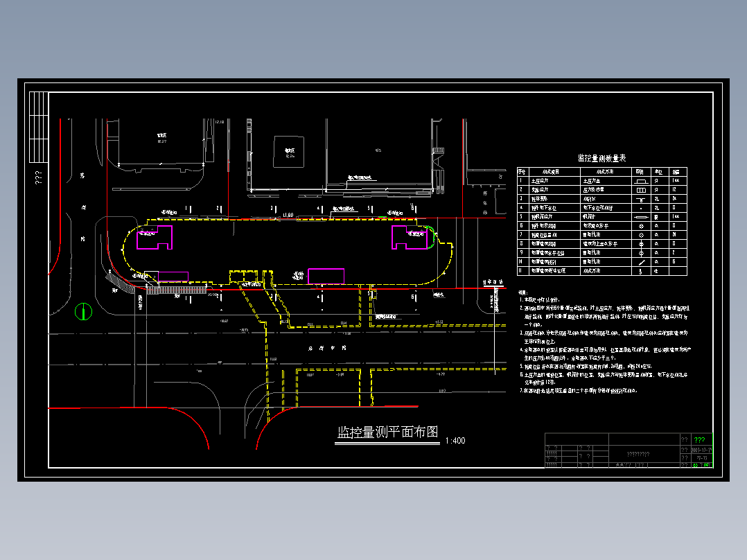Image resolution: width=747 pixels, height=560 pixels.
Task: Select the rebar gauge legend symbol in row 5
Action: click(x=641, y=217)
